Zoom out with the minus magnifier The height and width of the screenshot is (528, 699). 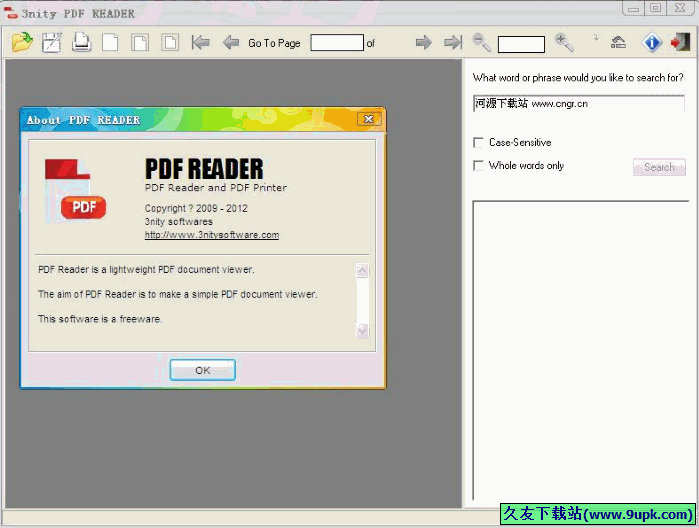point(481,43)
